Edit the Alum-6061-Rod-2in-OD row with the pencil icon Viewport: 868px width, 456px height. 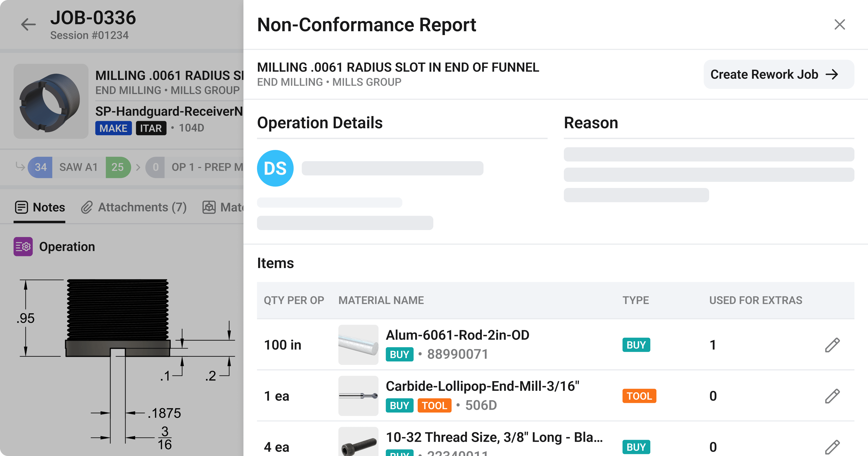[x=832, y=345]
